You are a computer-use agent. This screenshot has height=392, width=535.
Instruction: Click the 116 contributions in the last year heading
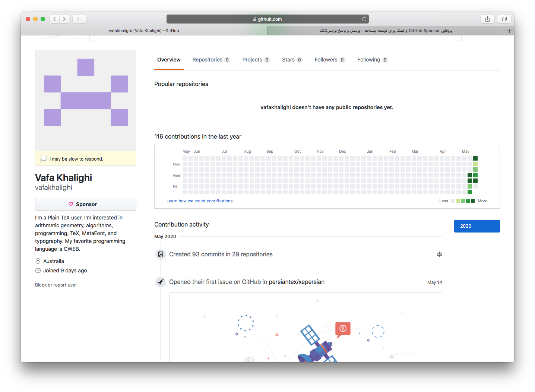coord(198,137)
